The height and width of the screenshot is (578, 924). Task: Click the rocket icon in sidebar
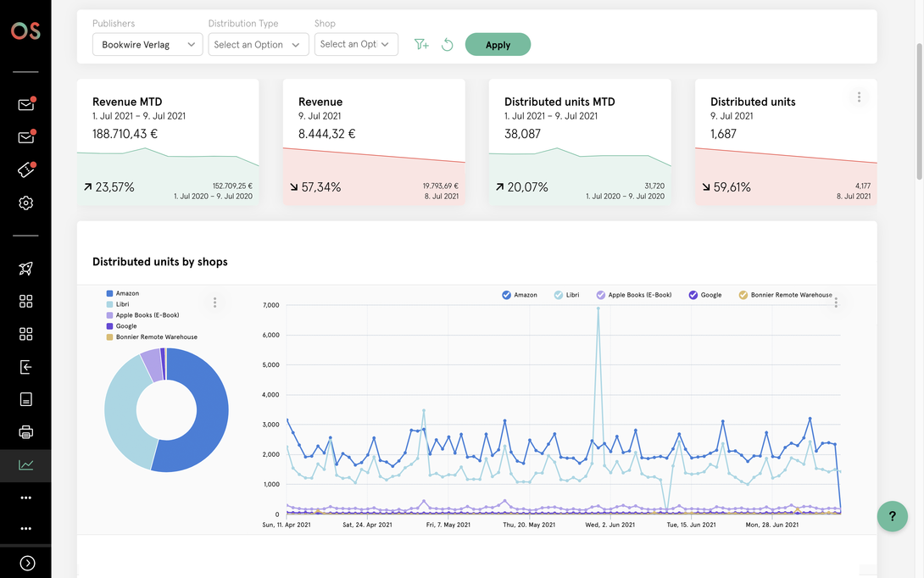pos(25,270)
